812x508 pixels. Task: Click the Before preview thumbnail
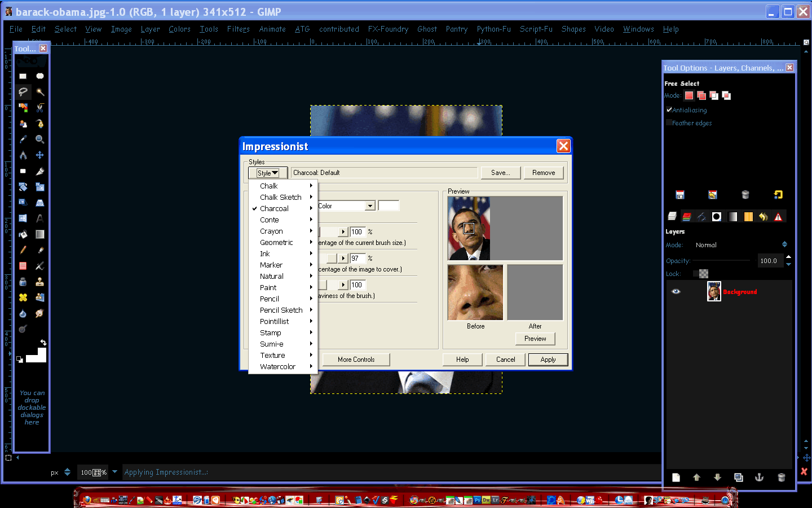(475, 292)
